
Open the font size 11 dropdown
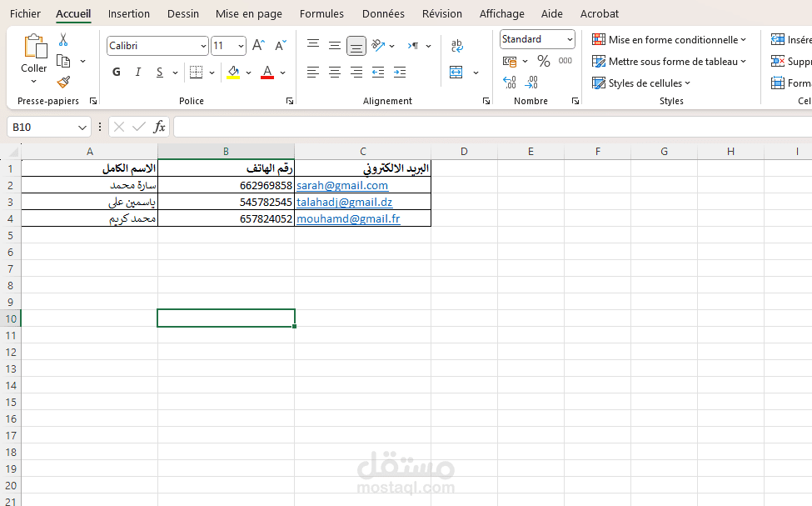pyautogui.click(x=241, y=46)
